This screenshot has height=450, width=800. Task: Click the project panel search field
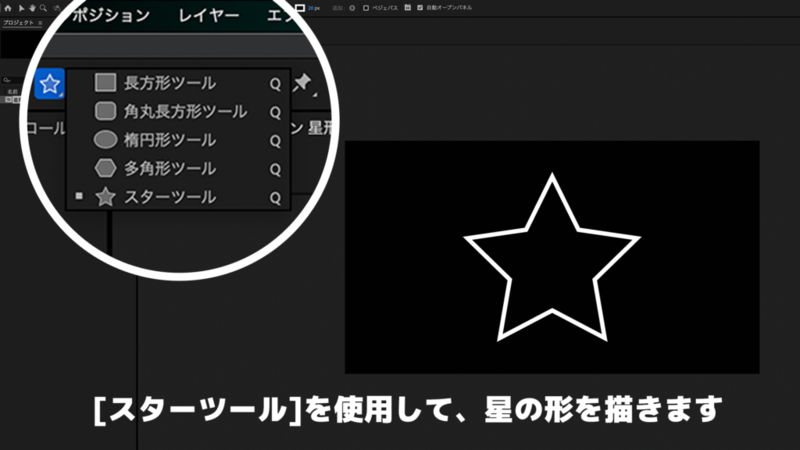click(12, 80)
